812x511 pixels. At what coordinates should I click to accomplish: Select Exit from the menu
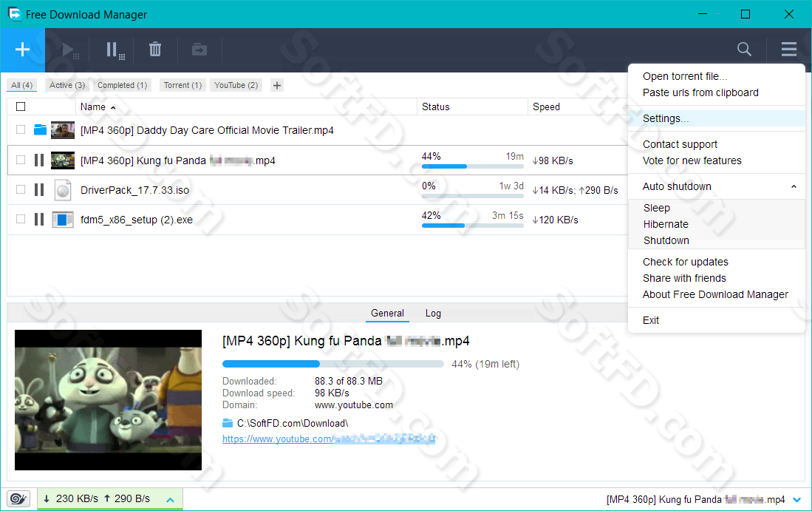click(x=651, y=320)
